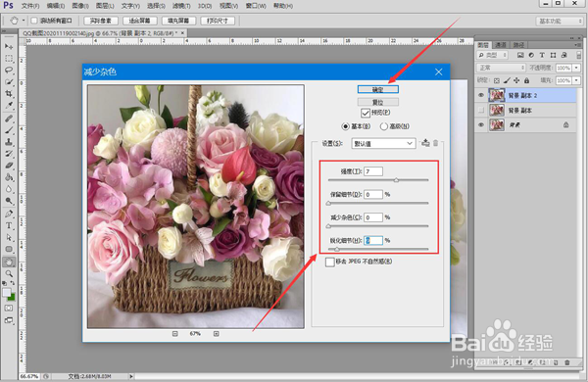Lock transparent pixels in Layers panel
Screen dimensions: 588x382
click(x=497, y=80)
